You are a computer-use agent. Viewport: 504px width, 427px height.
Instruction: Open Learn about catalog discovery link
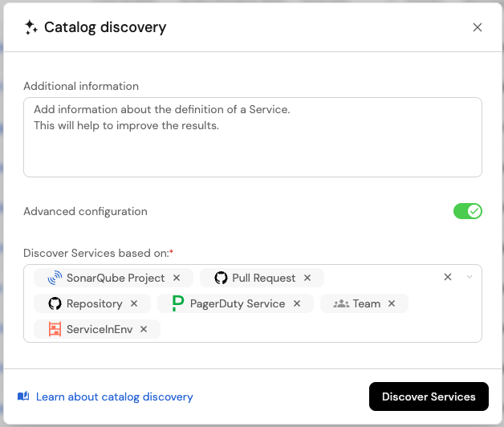pos(114,396)
